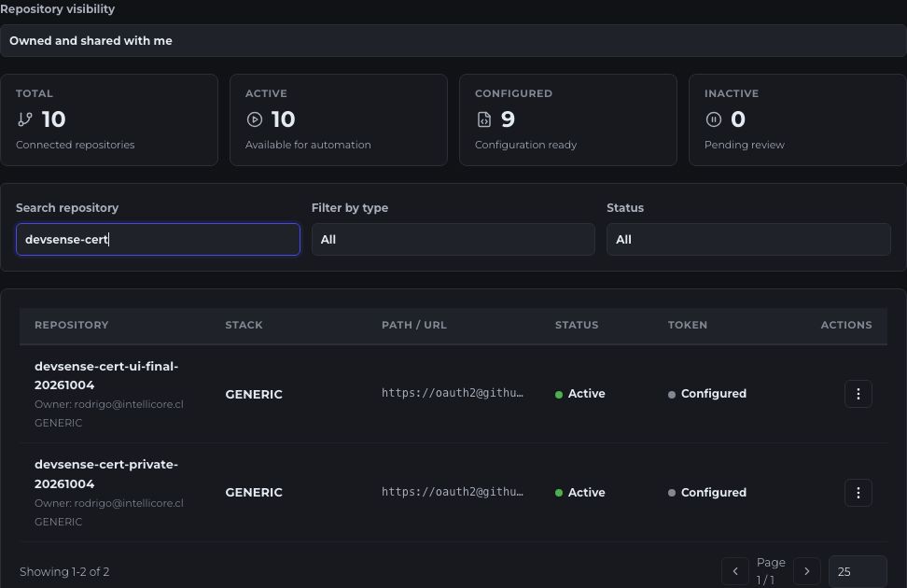Click the play-circle icon in the Active card
Screen dimensions: 907x588
coord(255,119)
